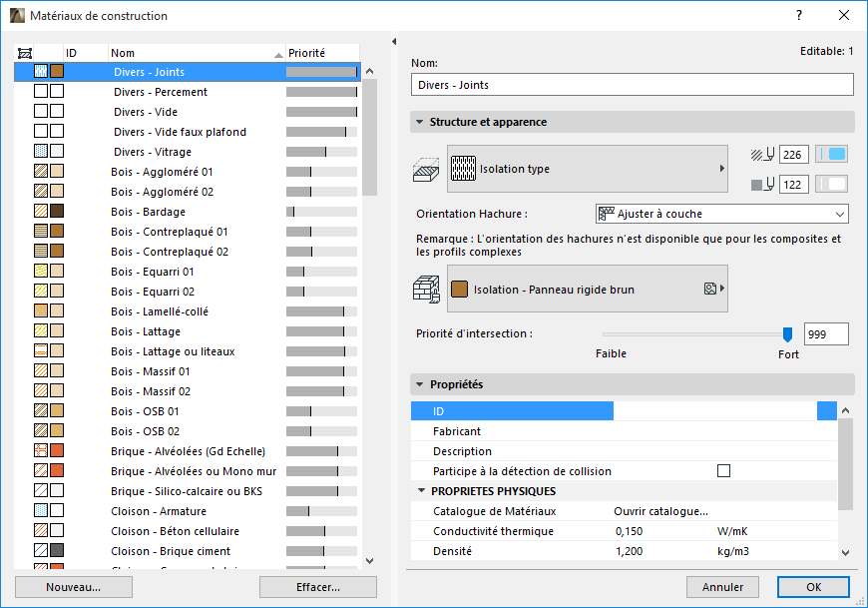Click material list scroll down arrow

tap(370, 560)
